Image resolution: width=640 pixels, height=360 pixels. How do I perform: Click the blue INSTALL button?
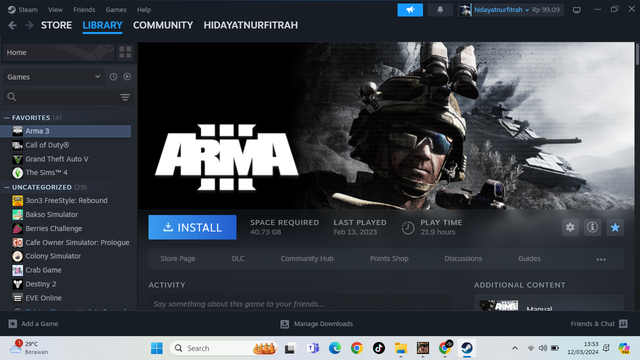pyautogui.click(x=192, y=227)
